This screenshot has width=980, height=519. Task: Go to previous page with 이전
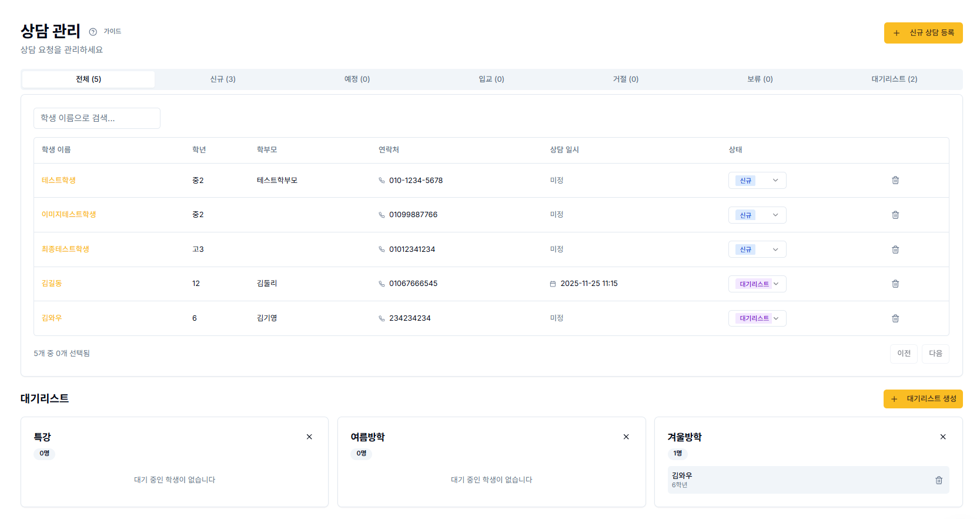point(904,354)
